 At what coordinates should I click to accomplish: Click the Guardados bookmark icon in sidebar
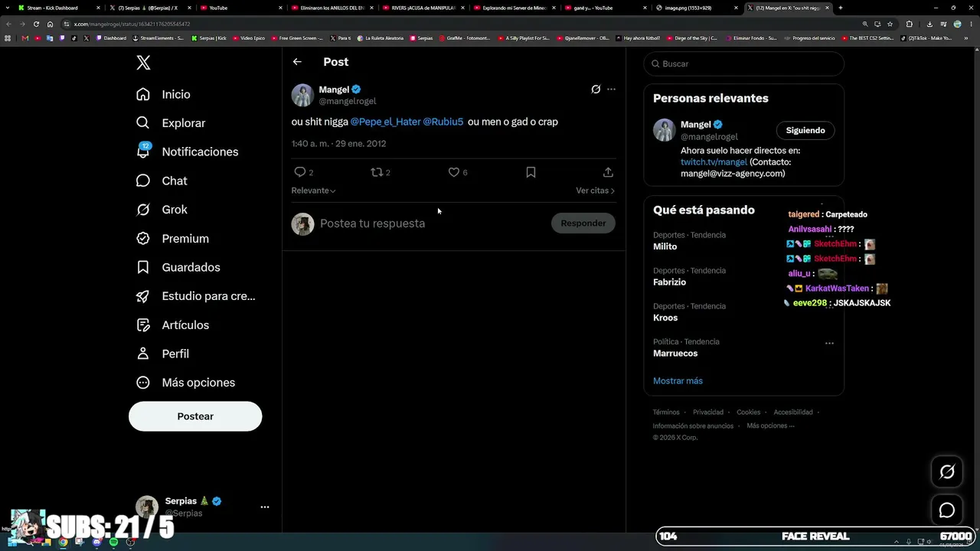tap(143, 267)
